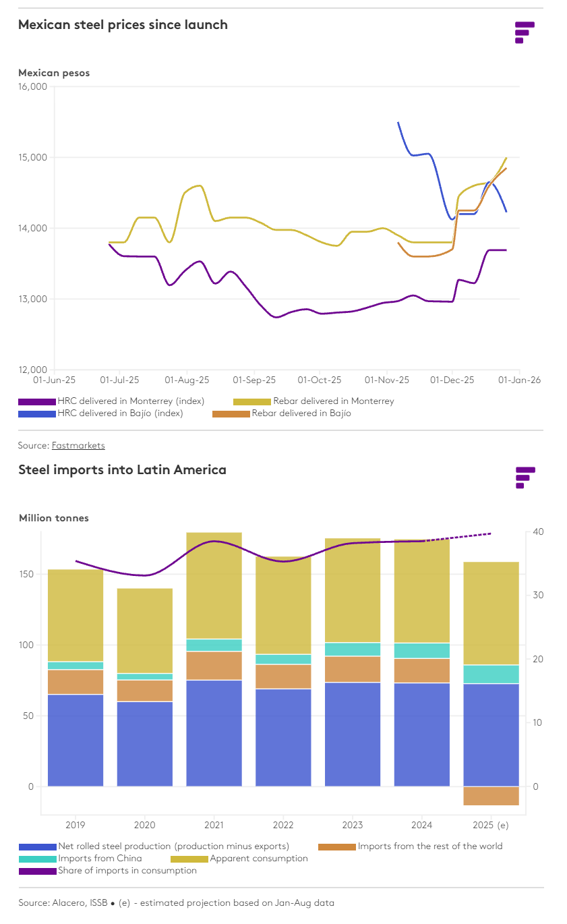Open the Fastmarkets source link

click(78, 445)
